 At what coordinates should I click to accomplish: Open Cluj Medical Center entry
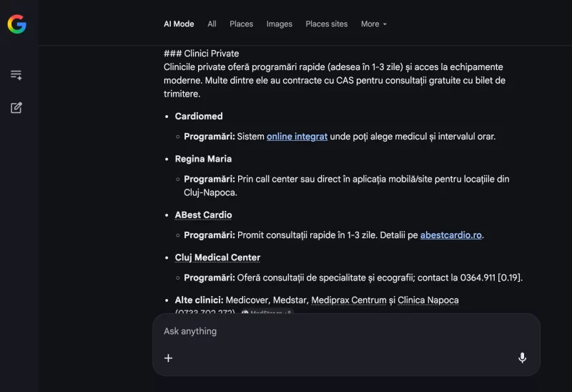coord(217,258)
